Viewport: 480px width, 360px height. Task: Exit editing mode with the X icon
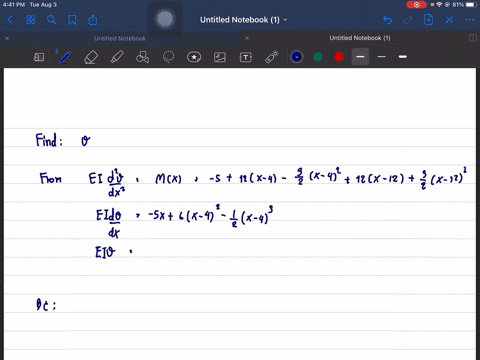(x=449, y=20)
